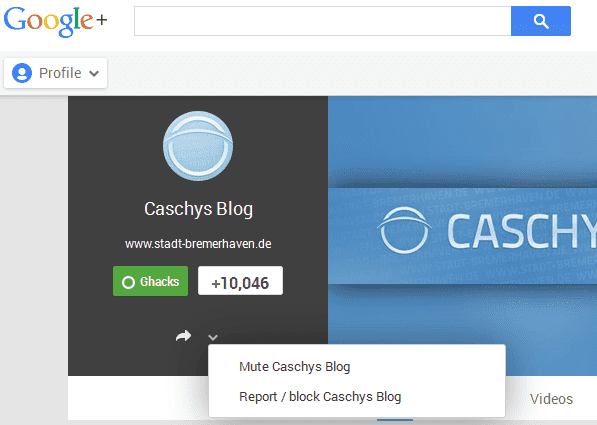
Task: Click the Profile avatar icon
Action: pyautogui.click(x=22, y=73)
